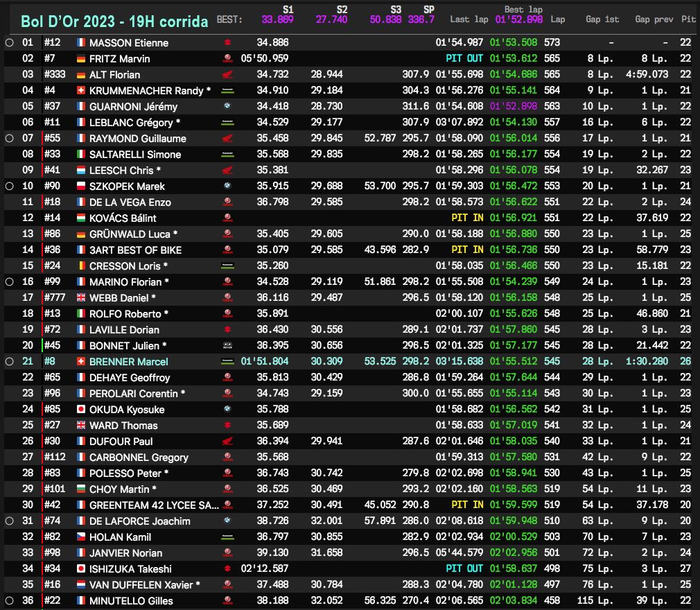
Task: Click the Kawasaki logo in BRENNER Marcel's row
Action: [228, 361]
